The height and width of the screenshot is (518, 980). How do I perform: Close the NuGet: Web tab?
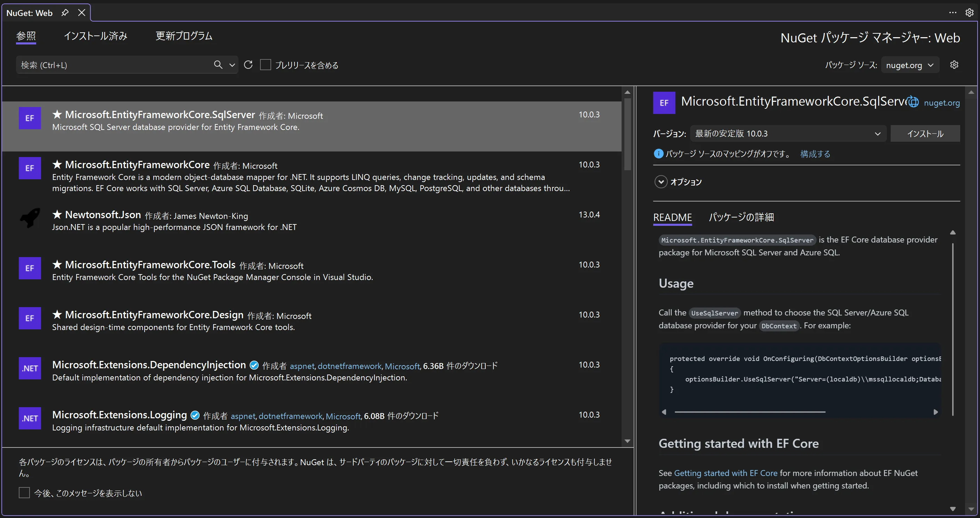(x=81, y=13)
